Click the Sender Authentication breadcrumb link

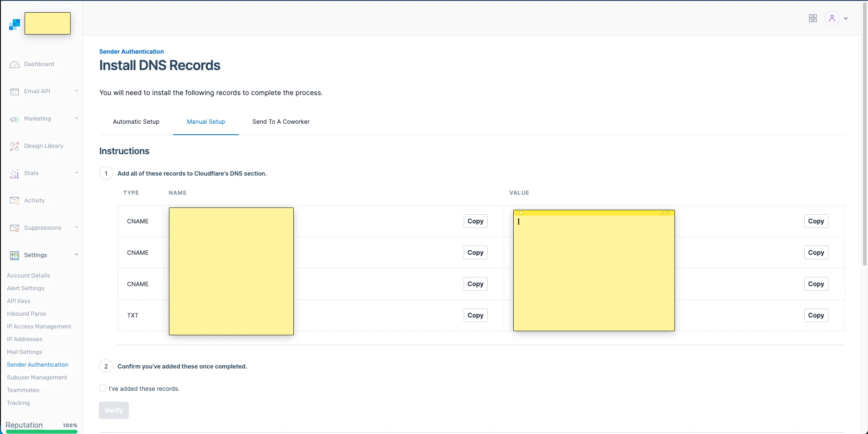pyautogui.click(x=131, y=51)
